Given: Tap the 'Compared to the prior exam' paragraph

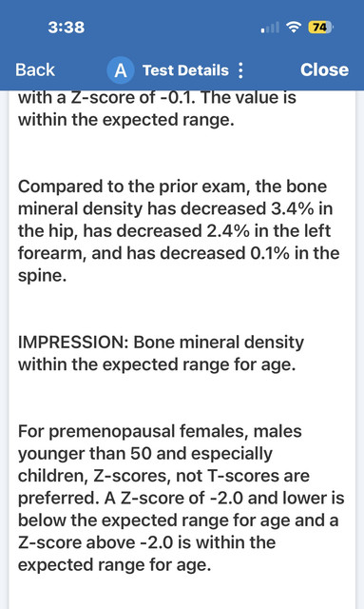Looking at the screenshot, I should 179,230.
